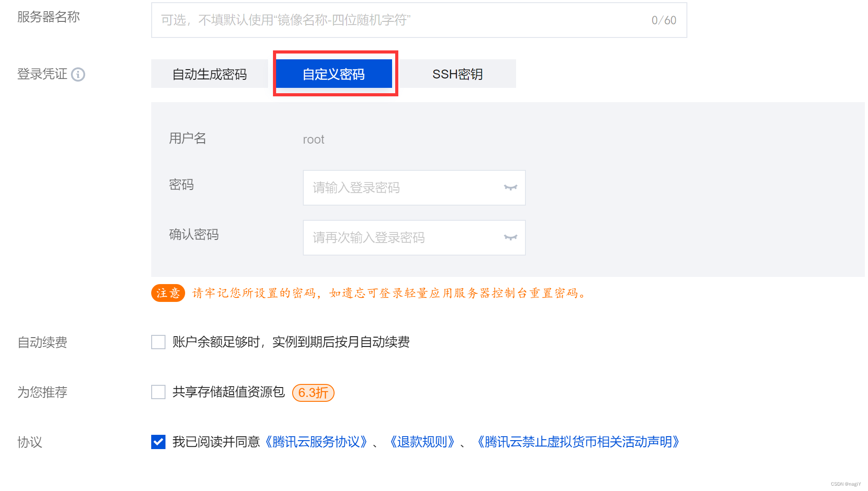Screen dimensions: 868x491
Task: Enable the 自动续费 auto-renew checkbox
Action: [x=158, y=342]
